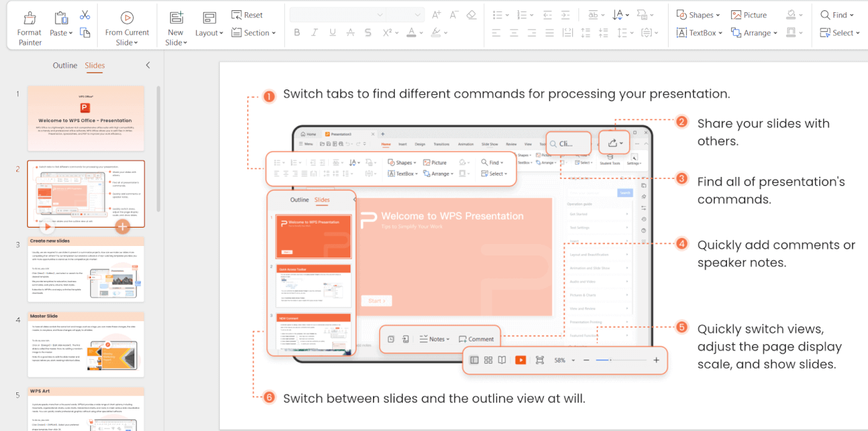The image size is (868, 431).
Task: Expand the Shapes dropdown
Action: (699, 15)
